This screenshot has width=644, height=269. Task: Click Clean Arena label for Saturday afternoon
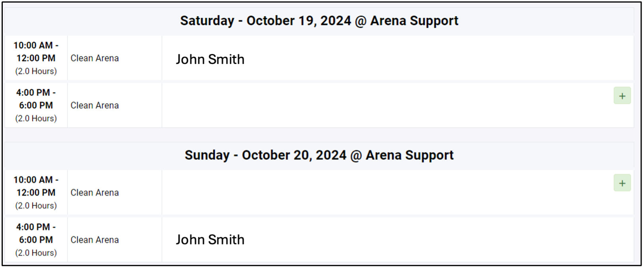tap(94, 106)
